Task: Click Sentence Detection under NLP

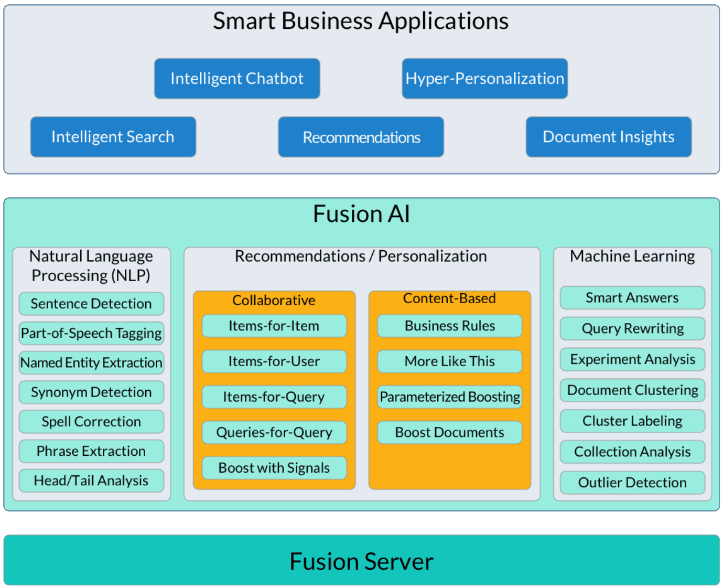Action: point(91,304)
